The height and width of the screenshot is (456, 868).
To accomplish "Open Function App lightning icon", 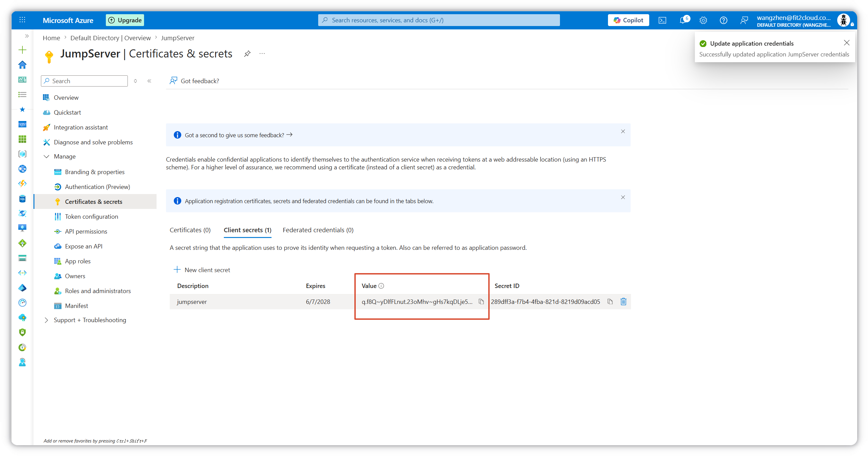I will (x=22, y=184).
